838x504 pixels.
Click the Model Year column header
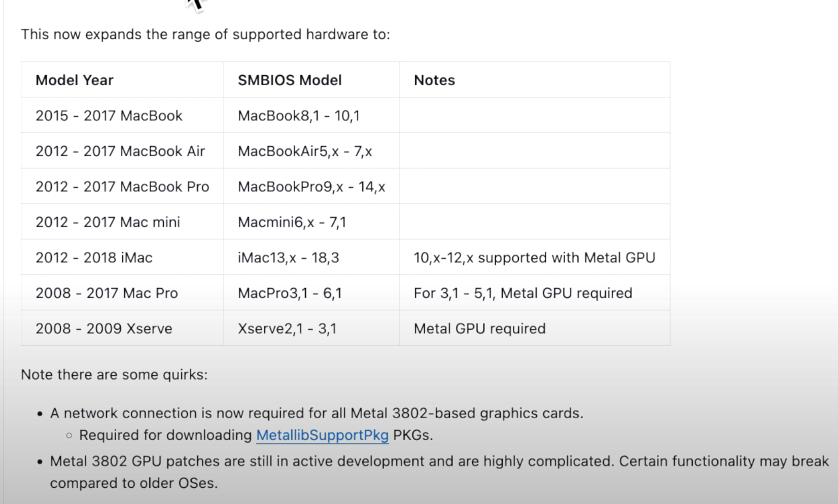click(75, 80)
